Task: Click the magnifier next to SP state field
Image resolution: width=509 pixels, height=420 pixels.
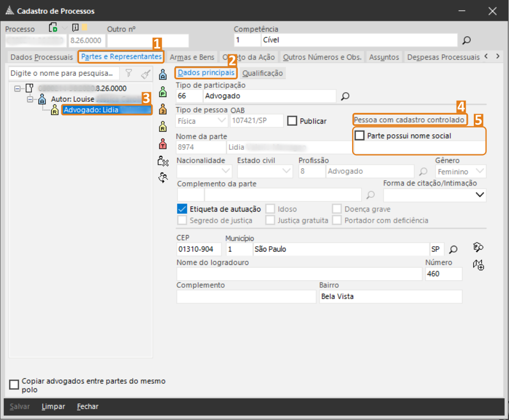Action: 453,249
